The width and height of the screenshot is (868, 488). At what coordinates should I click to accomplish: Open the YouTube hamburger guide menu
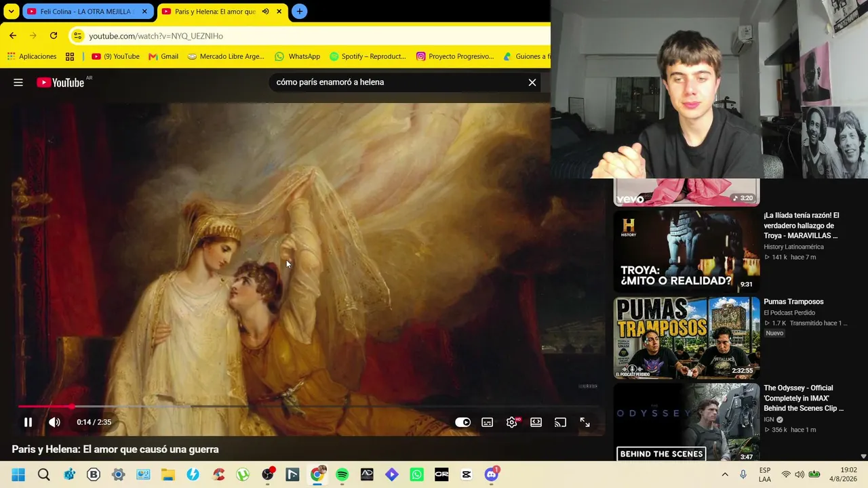point(18,83)
